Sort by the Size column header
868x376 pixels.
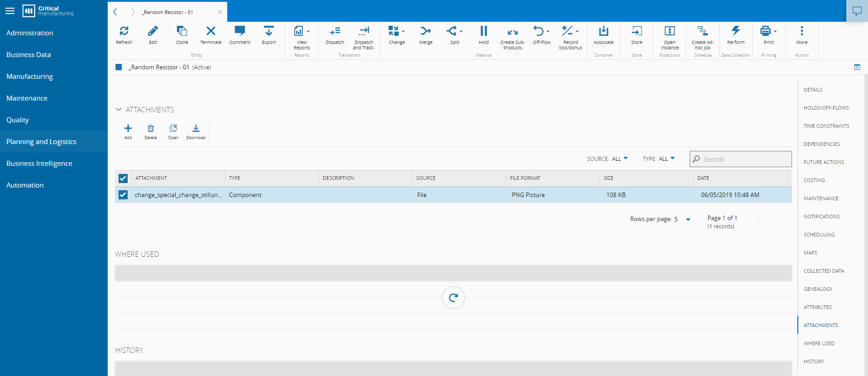pos(609,178)
